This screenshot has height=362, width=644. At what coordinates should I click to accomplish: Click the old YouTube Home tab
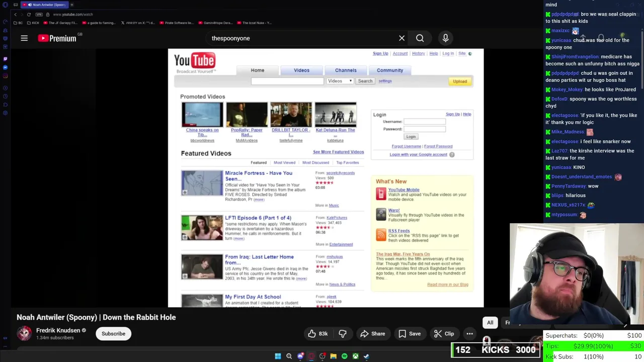pos(257,70)
